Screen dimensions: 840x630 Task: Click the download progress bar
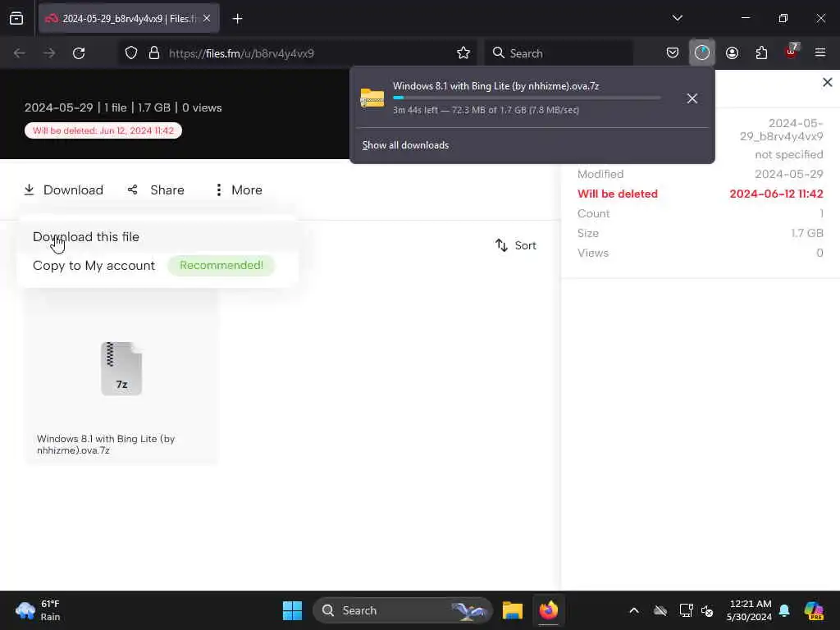[x=527, y=98]
